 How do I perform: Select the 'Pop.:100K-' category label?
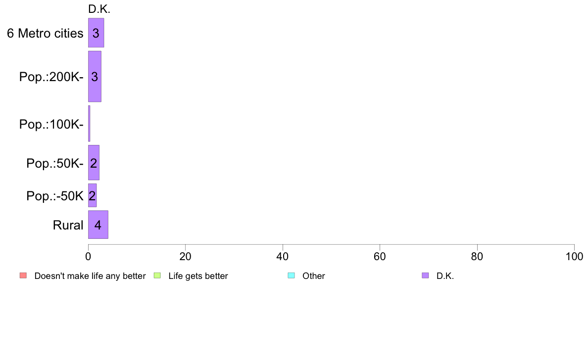(x=51, y=124)
